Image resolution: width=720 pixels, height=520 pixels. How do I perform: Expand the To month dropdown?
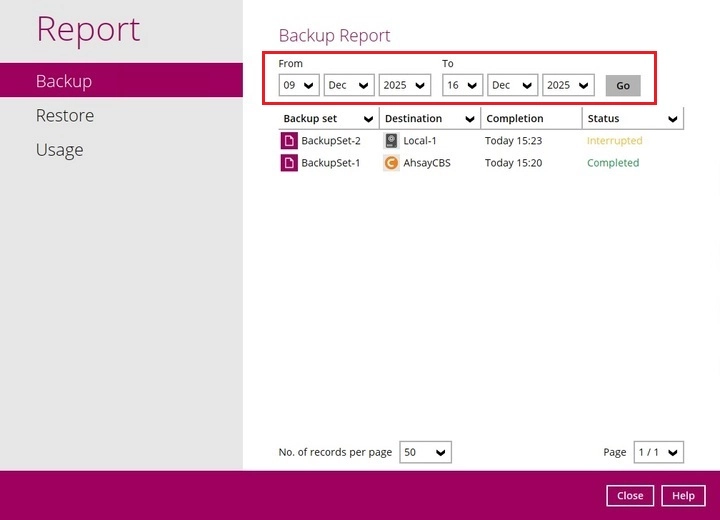point(513,85)
